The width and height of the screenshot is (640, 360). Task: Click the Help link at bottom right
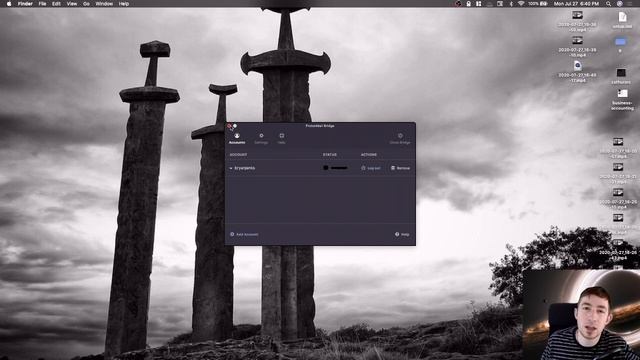coord(402,234)
